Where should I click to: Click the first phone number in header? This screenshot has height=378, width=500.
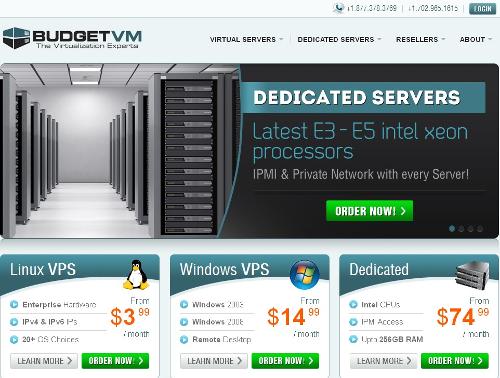point(372,8)
